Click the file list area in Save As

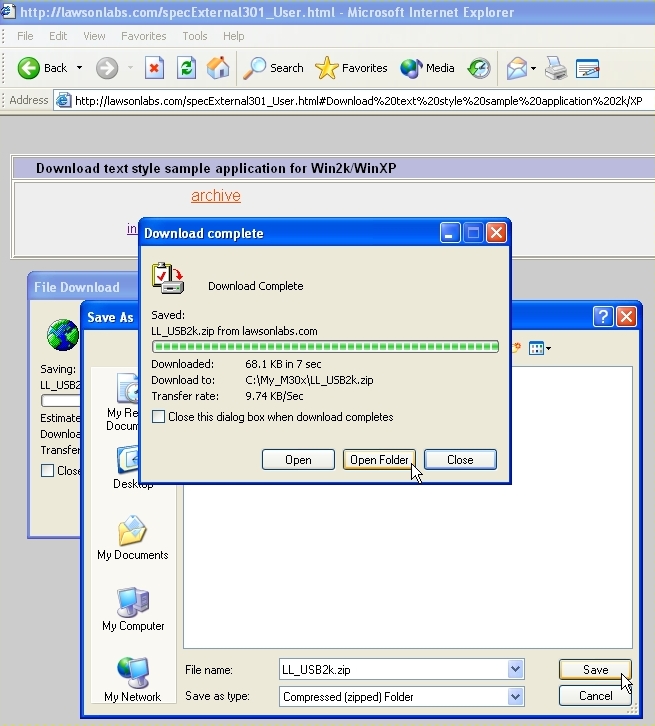pyautogui.click(x=408, y=566)
